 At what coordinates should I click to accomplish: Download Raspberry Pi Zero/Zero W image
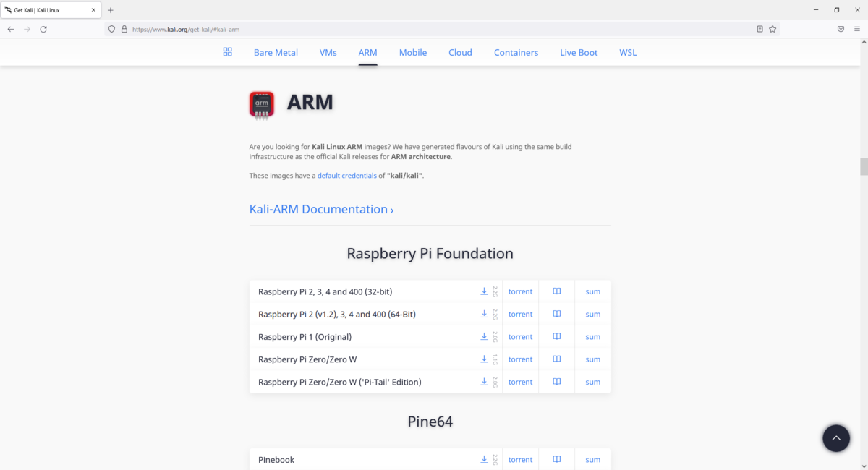coord(484,359)
